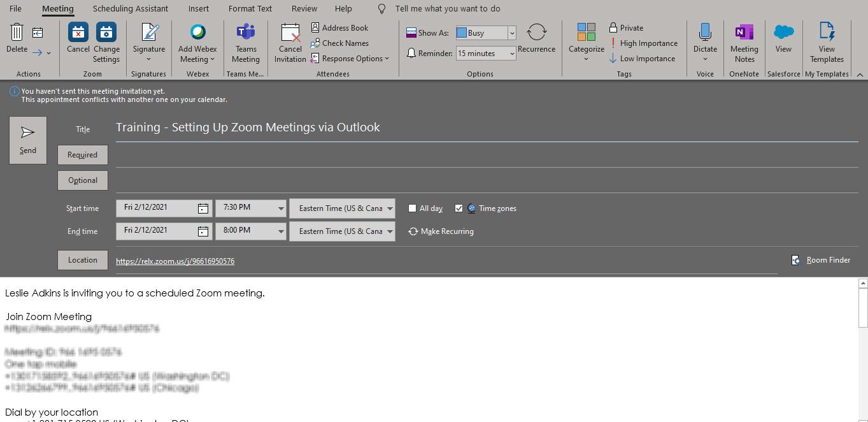Switch to the Insert tab

pos(199,9)
